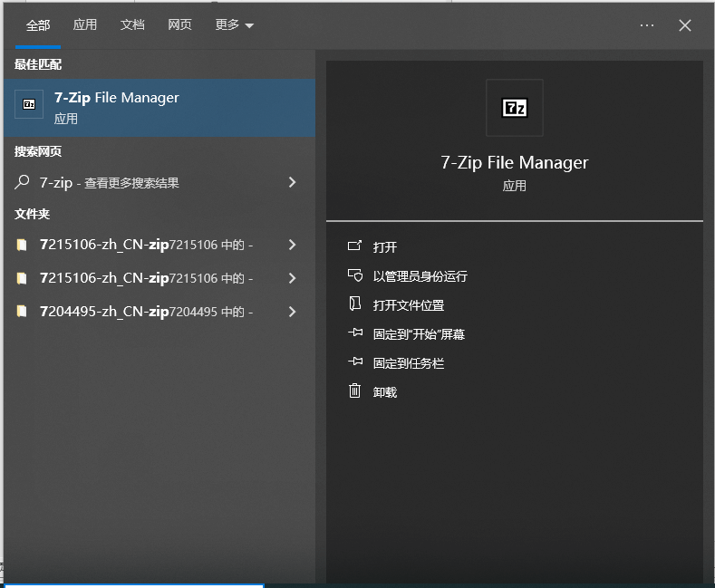
Task: Select the '7-zip - 查看更多搜索结果' web search row
Action: click(159, 182)
